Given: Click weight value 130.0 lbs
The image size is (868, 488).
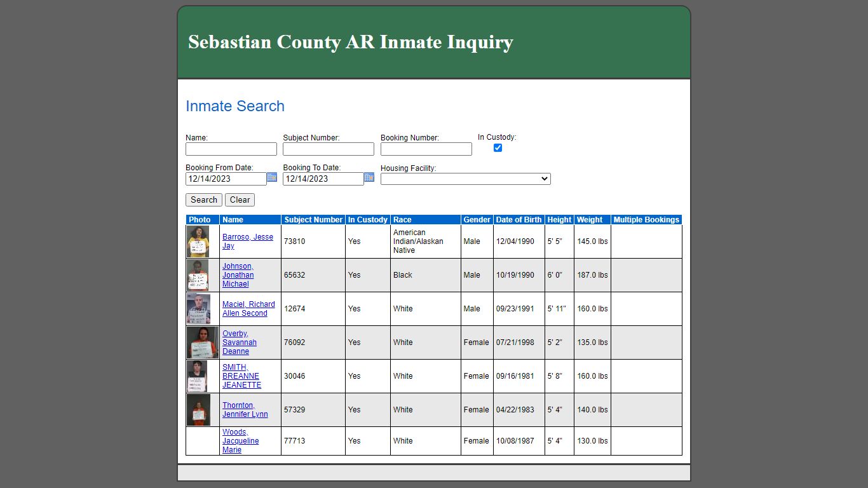Looking at the screenshot, I should click(x=592, y=441).
